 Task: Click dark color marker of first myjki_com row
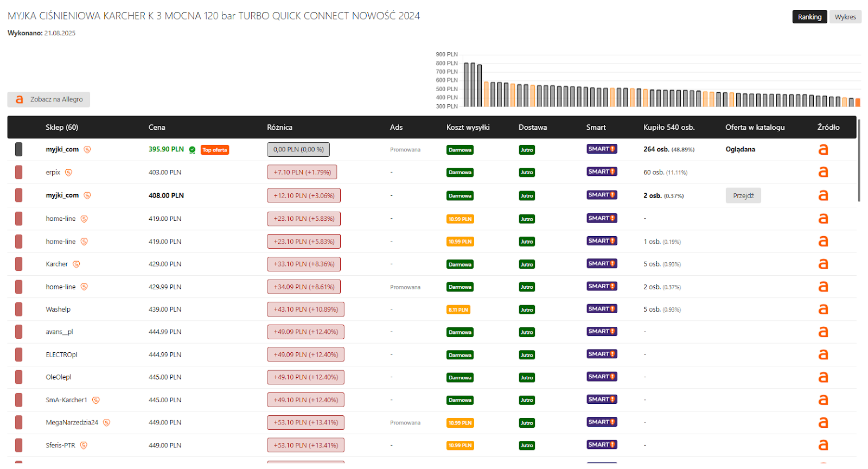(x=19, y=149)
